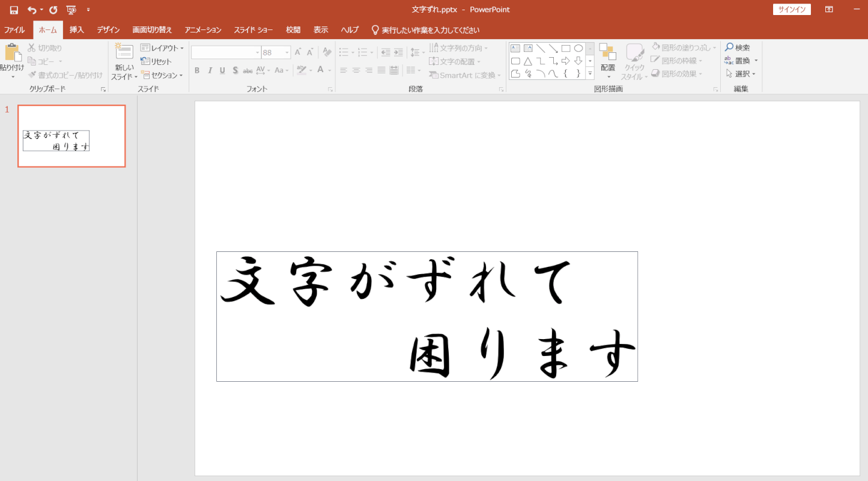Screen dimensions: 868x481
Task: Open Align Text (文字の配置) menu
Action: (x=455, y=61)
